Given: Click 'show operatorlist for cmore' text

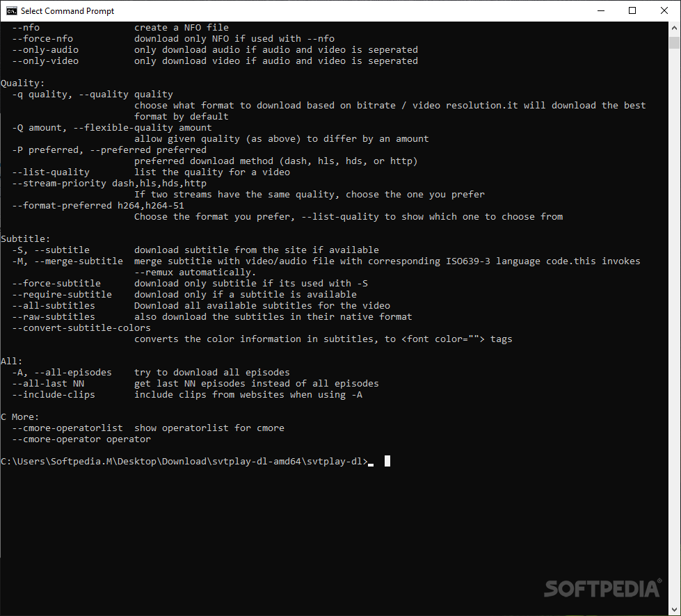Looking at the screenshot, I should pyautogui.click(x=209, y=428).
